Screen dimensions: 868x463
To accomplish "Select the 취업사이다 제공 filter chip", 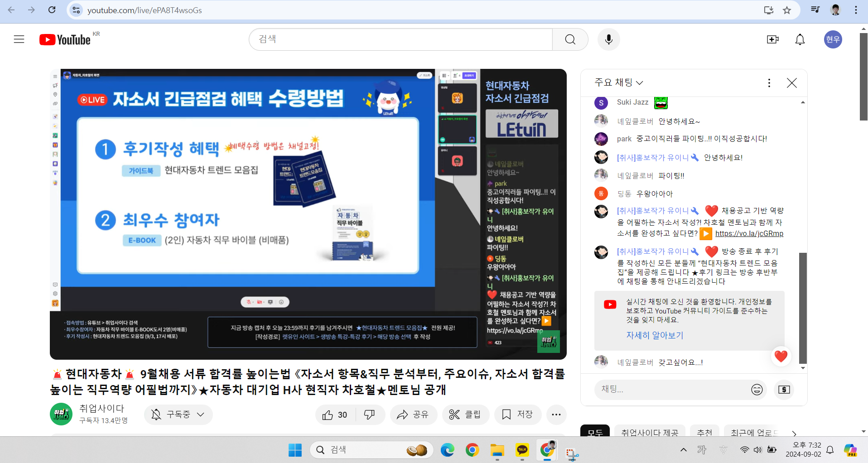I will coord(650,433).
